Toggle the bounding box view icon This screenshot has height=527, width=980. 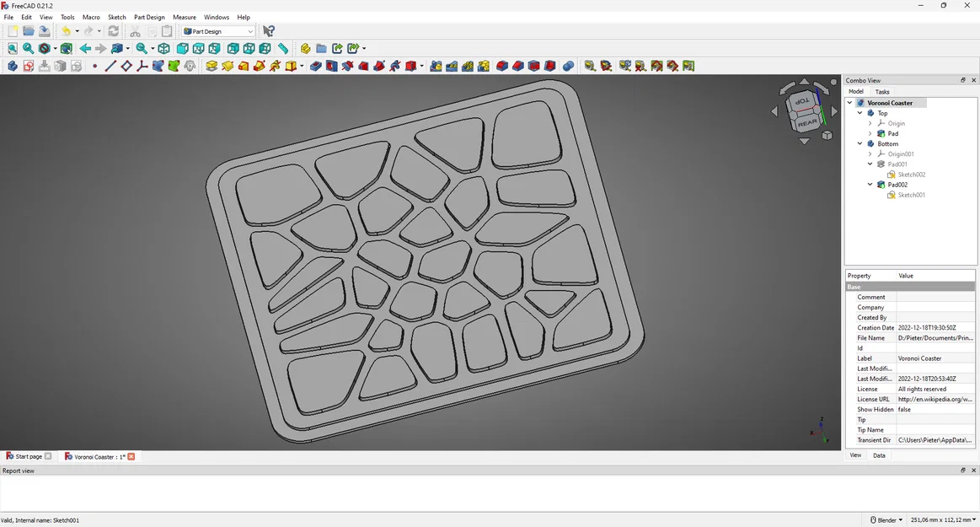(x=66, y=48)
